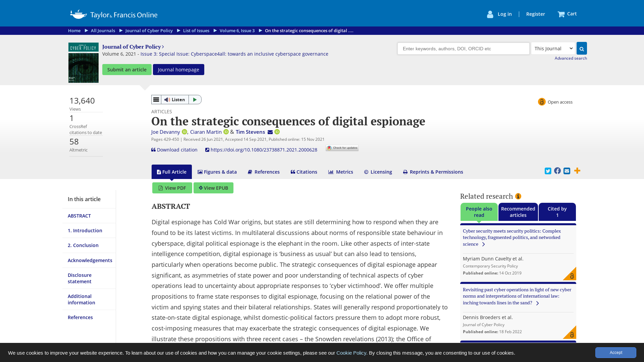Select Recommended articles tab
This screenshot has height=362, width=644.
pyautogui.click(x=518, y=212)
